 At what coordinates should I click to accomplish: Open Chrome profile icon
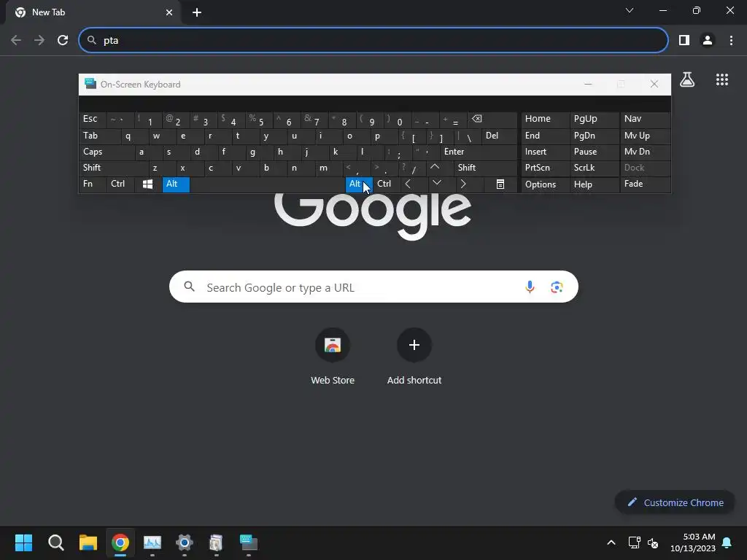coord(708,41)
